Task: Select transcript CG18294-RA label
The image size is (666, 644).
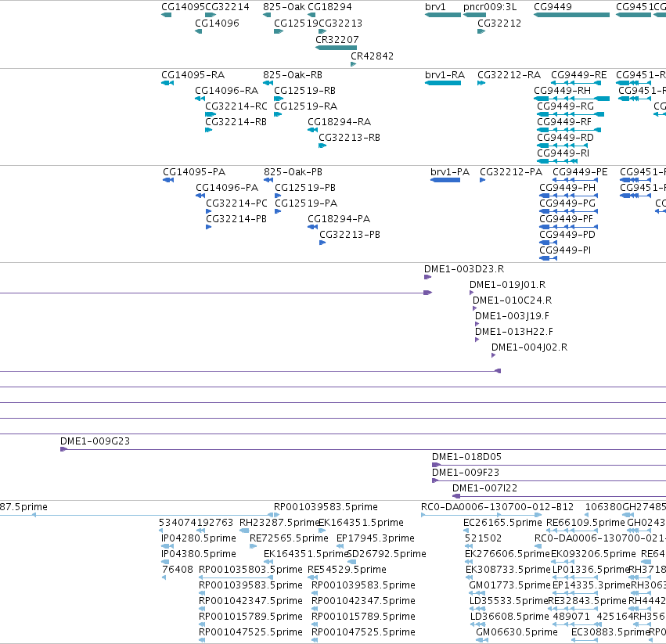Action: click(x=340, y=122)
